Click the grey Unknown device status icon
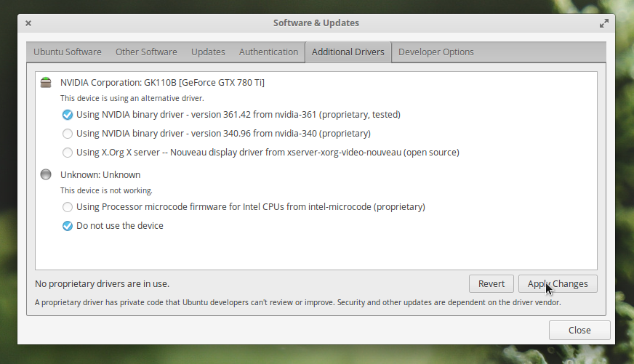The width and height of the screenshot is (634, 364). point(46,174)
